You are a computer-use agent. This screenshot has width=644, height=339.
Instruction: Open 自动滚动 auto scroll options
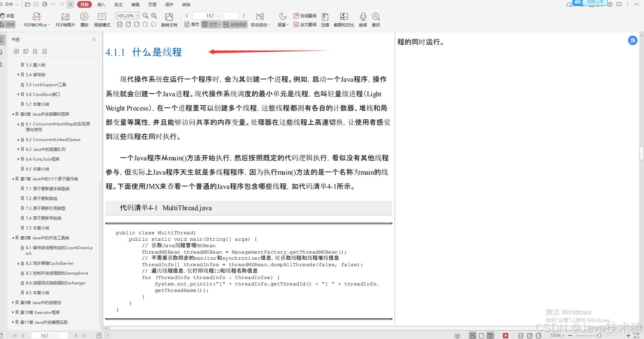coord(260,20)
